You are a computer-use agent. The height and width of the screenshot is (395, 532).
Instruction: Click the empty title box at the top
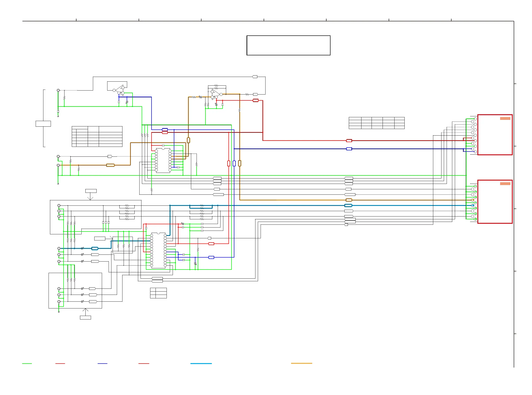pyautogui.click(x=288, y=46)
